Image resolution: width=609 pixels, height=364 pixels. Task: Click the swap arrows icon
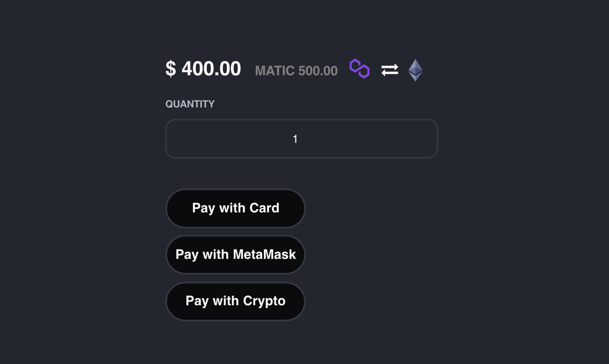(x=389, y=70)
